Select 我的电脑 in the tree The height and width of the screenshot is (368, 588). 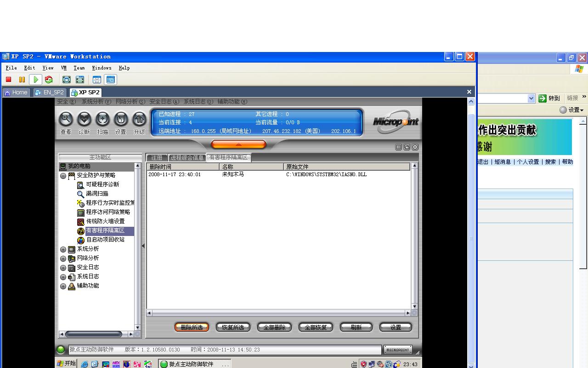pyautogui.click(x=79, y=166)
